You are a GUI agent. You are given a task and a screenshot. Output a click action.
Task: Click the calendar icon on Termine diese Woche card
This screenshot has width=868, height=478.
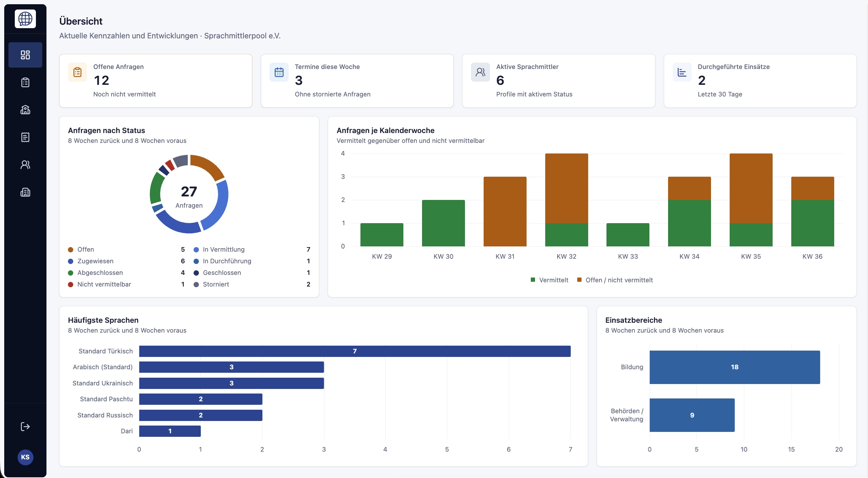[279, 72]
